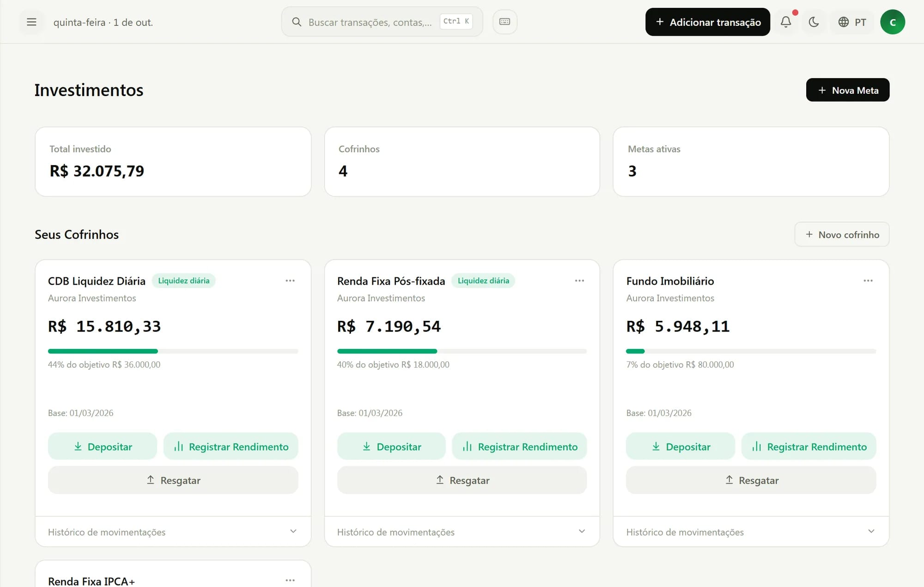Registrar Rendimento for CDB Liquidez Diária
This screenshot has width=924, height=587.
tap(231, 446)
